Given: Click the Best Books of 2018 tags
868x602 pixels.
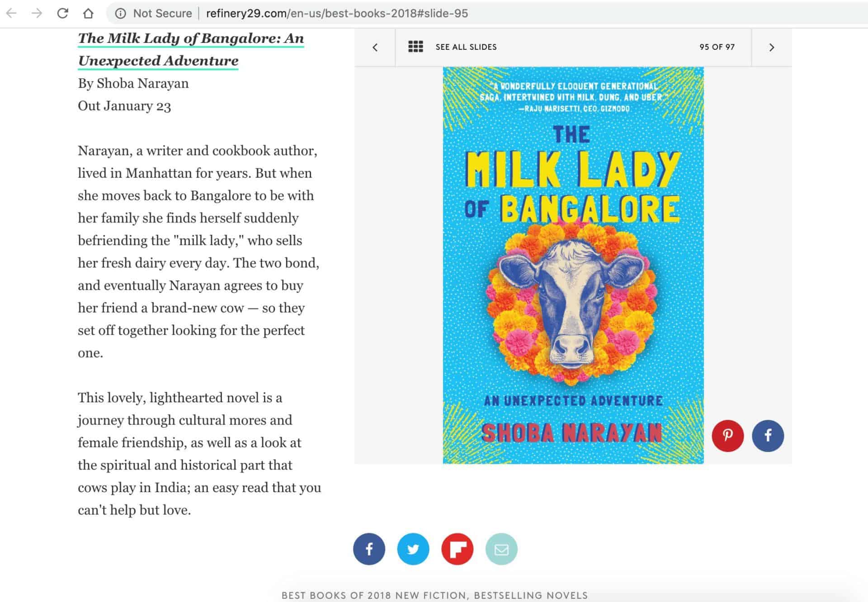Looking at the screenshot, I should click(x=434, y=595).
